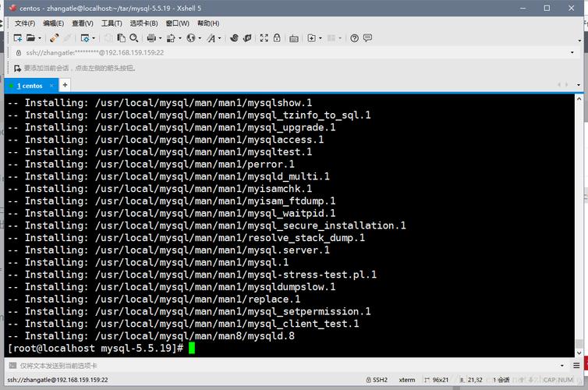588x390 pixels.
Task: Click the feedback speech bubble icon
Action: point(368,37)
